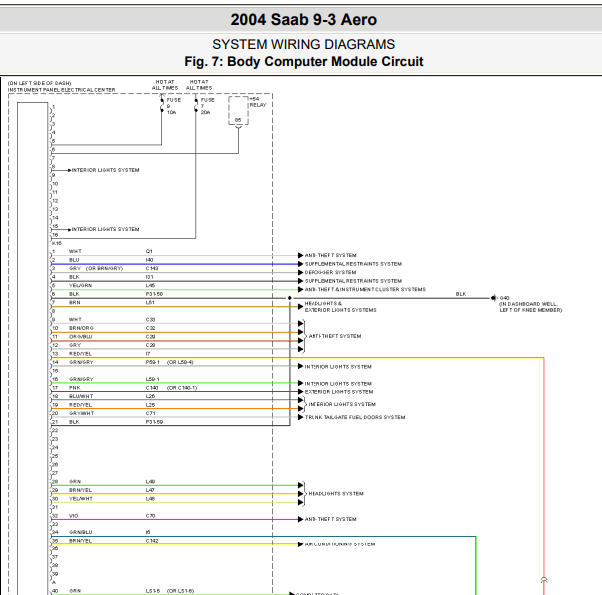602x595 pixels.
Task: Click the "(OR BRN/GRY)" alternate color note
Action: (x=104, y=268)
